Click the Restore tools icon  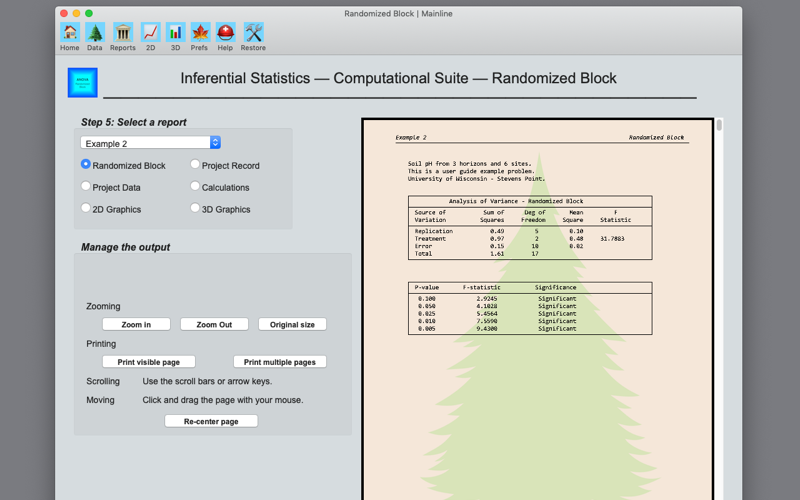pos(254,33)
